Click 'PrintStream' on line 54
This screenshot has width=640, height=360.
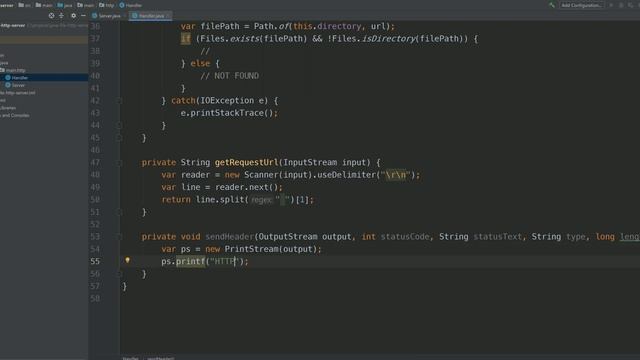[251, 249]
